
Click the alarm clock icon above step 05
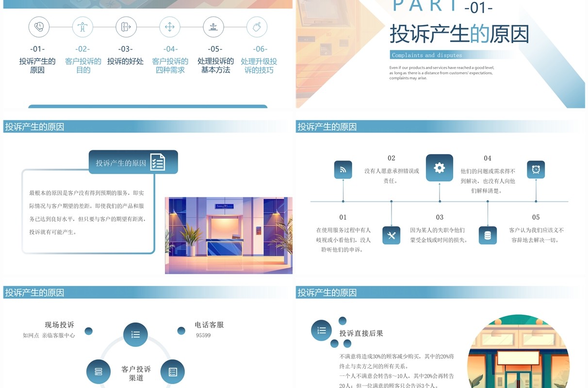[536, 170]
